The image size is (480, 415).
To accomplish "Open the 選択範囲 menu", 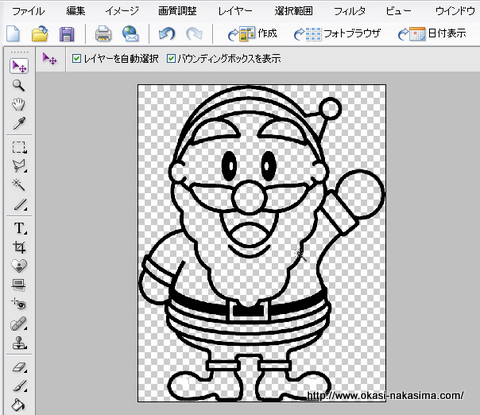I will [x=294, y=11].
